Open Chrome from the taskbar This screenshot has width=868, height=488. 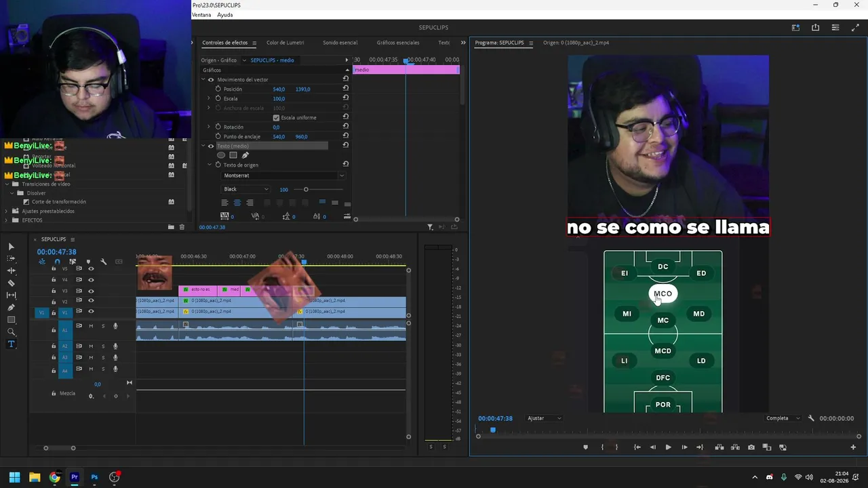point(54,477)
